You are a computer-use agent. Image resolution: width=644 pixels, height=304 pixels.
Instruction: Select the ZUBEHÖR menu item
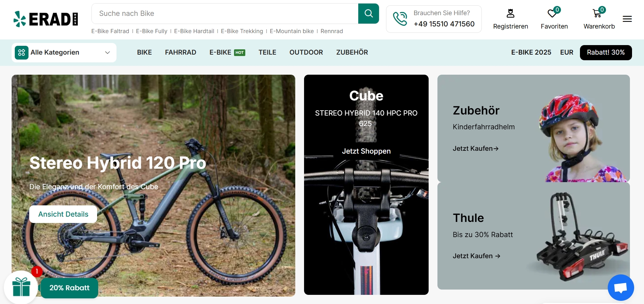coord(352,52)
